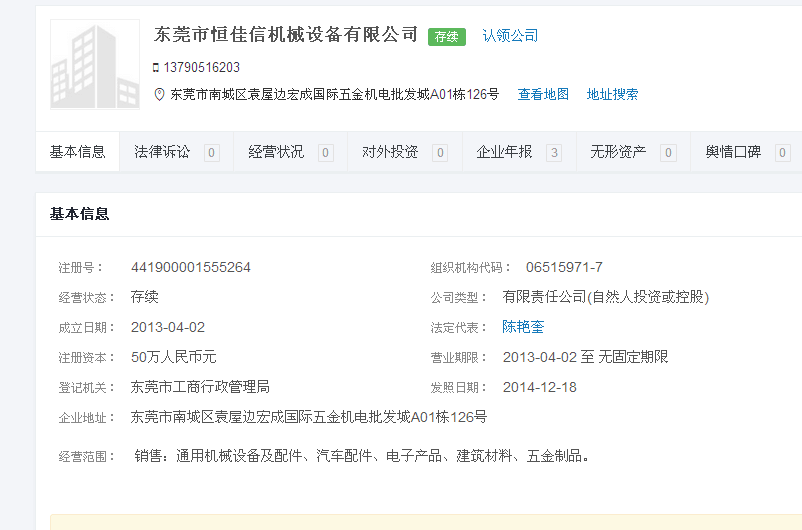This screenshot has height=530, width=802.
Task: Switch to the 法律诉讼 tab
Action: [x=162, y=152]
